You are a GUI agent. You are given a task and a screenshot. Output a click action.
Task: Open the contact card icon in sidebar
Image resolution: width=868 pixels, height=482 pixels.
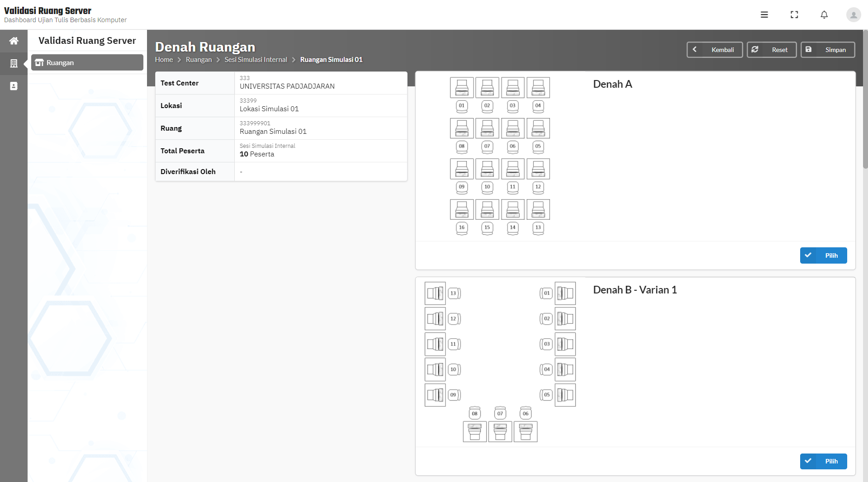14,86
